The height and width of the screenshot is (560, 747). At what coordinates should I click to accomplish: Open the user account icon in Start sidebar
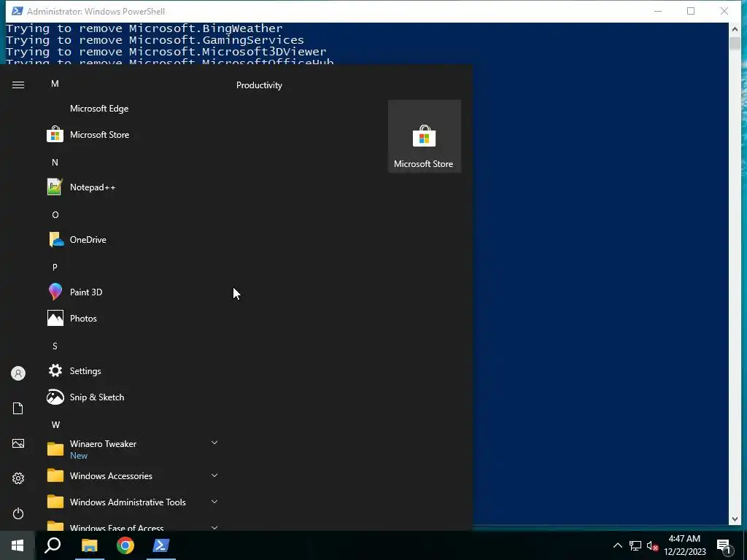[18, 373]
